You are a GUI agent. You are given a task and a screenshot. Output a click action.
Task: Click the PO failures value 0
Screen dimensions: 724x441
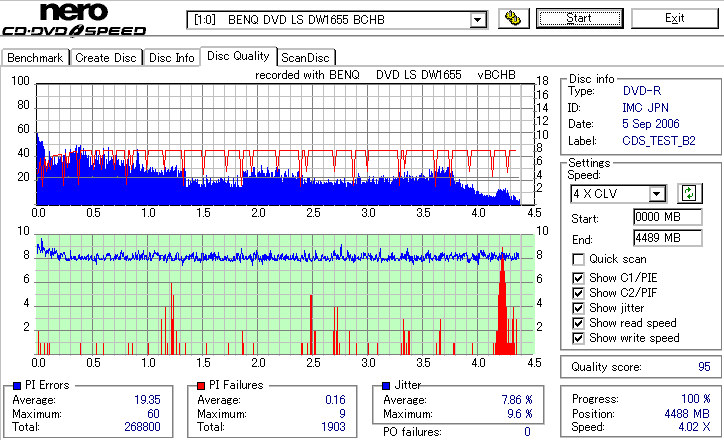click(x=527, y=432)
